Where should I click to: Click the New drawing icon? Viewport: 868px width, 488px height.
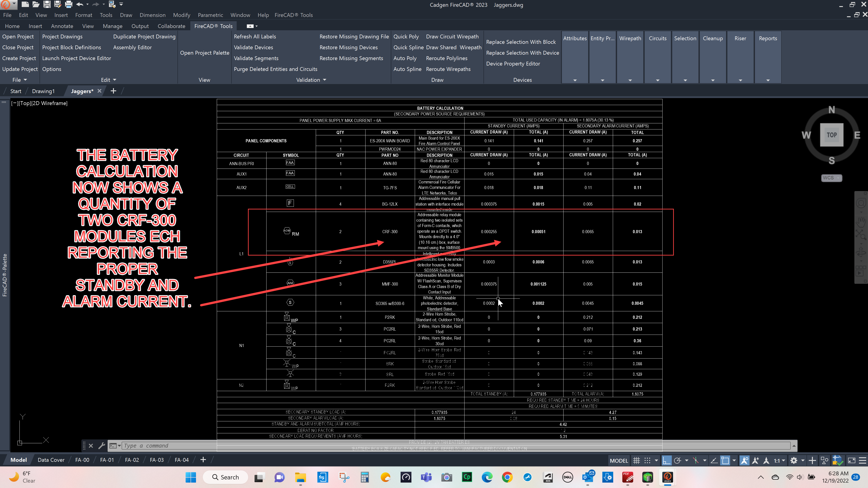click(x=25, y=4)
